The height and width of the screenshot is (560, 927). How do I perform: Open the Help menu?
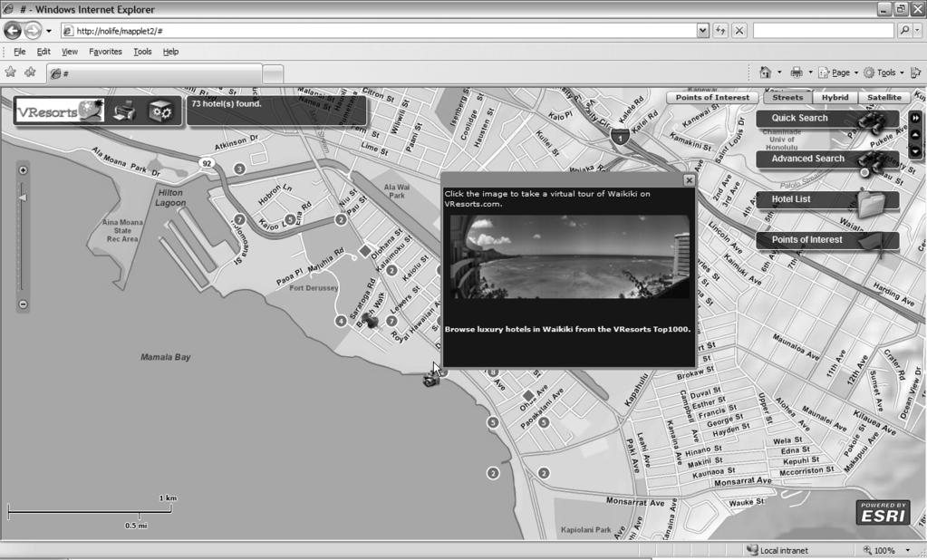pos(171,52)
